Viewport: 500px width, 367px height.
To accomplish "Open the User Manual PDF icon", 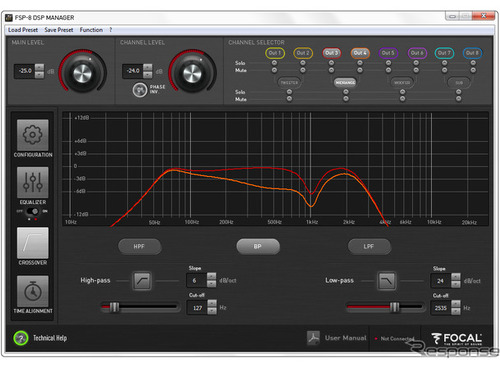I will [313, 338].
